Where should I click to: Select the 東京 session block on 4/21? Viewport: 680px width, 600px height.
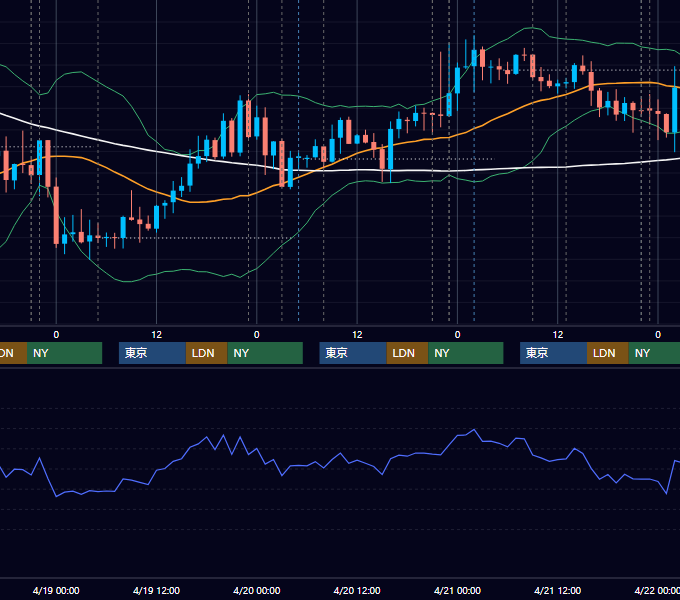tap(553, 353)
